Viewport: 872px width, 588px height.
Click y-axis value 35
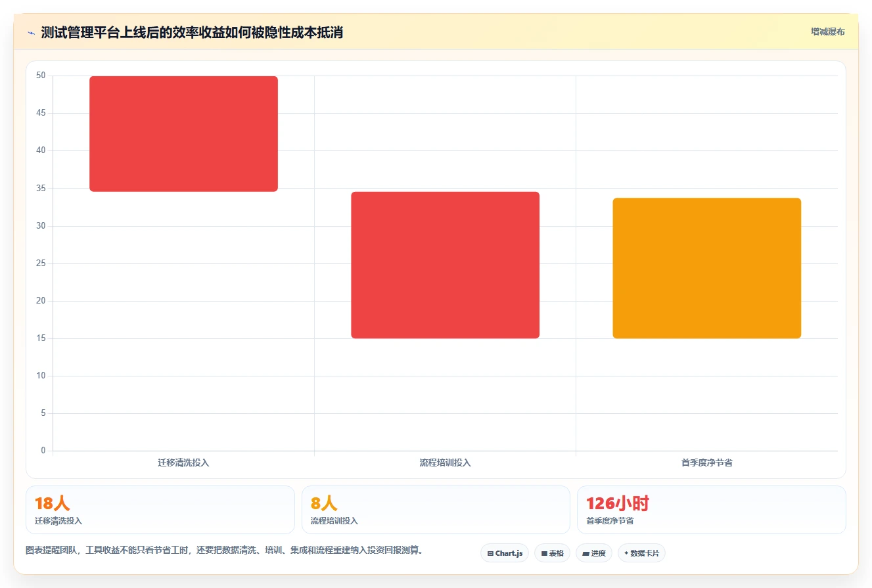(x=41, y=188)
